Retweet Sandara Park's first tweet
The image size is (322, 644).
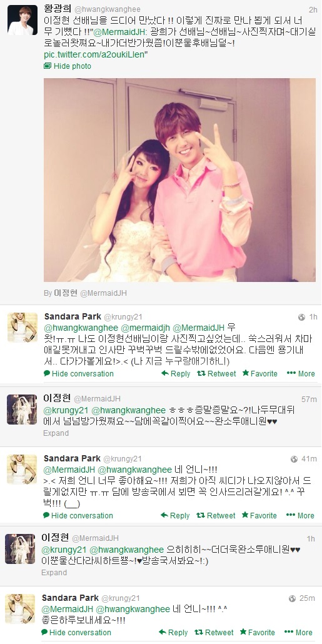point(216,373)
